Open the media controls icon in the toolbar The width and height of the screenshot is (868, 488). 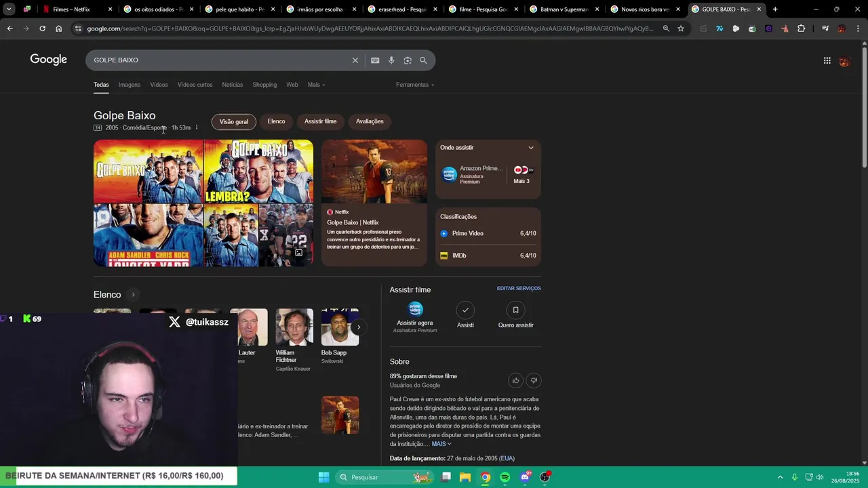[825, 28]
